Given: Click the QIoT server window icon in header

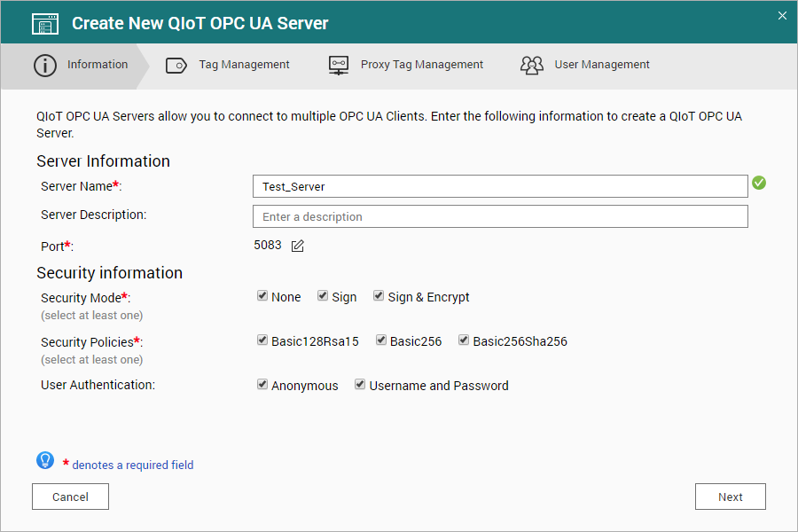Looking at the screenshot, I should (45, 24).
